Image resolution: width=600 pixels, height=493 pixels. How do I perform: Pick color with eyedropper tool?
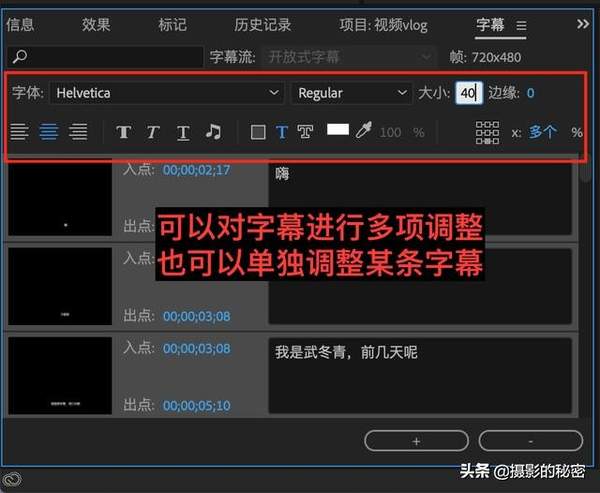click(364, 130)
